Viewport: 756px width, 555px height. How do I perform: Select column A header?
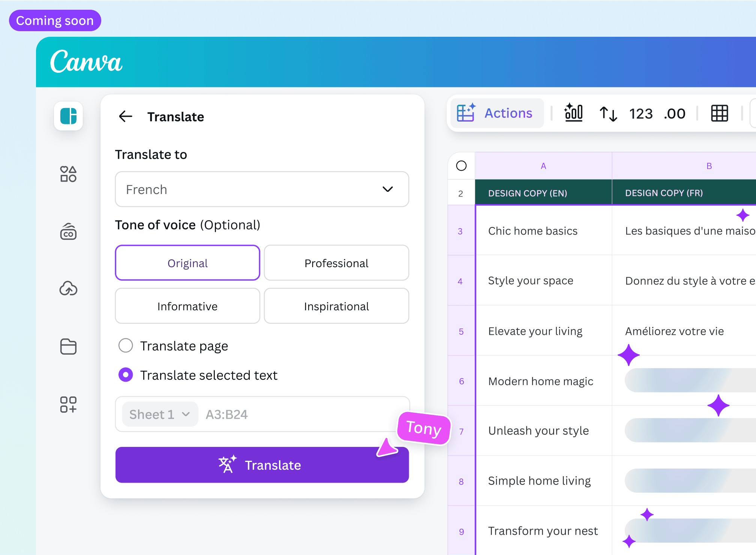click(543, 166)
